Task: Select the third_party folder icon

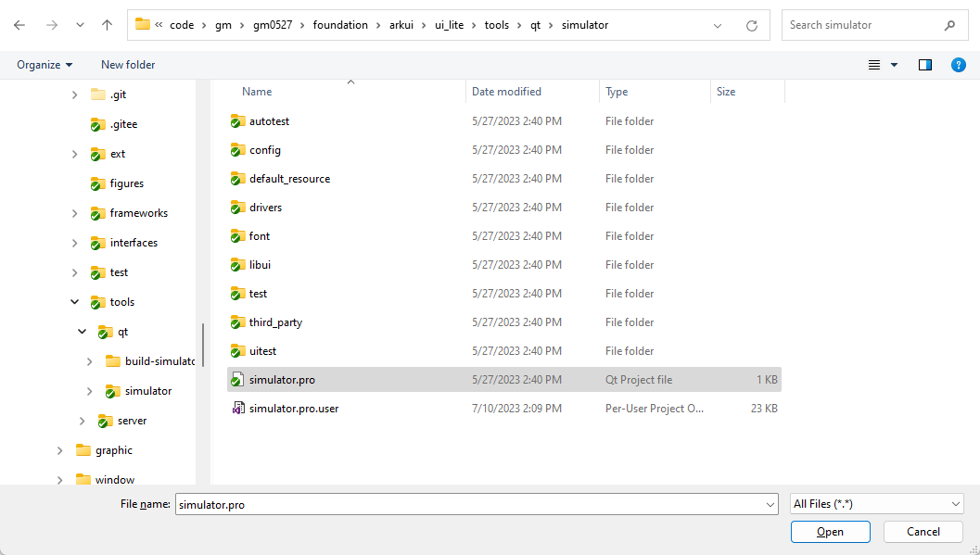Action: point(237,322)
